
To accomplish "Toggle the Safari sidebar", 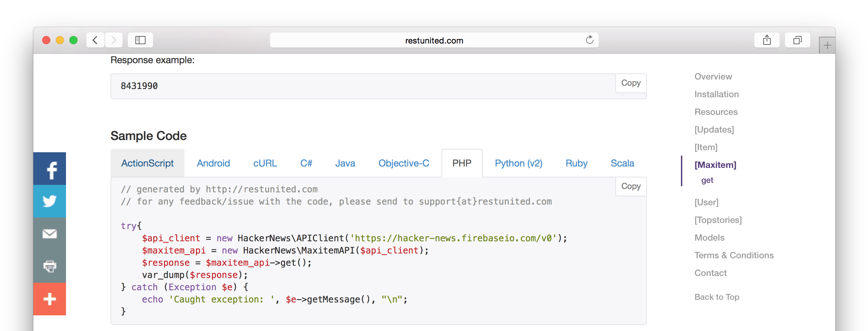I will click(140, 40).
